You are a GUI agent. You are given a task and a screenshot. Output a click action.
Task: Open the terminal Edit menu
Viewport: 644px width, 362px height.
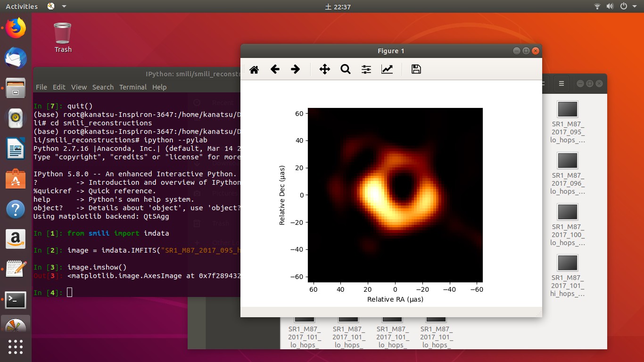click(59, 87)
